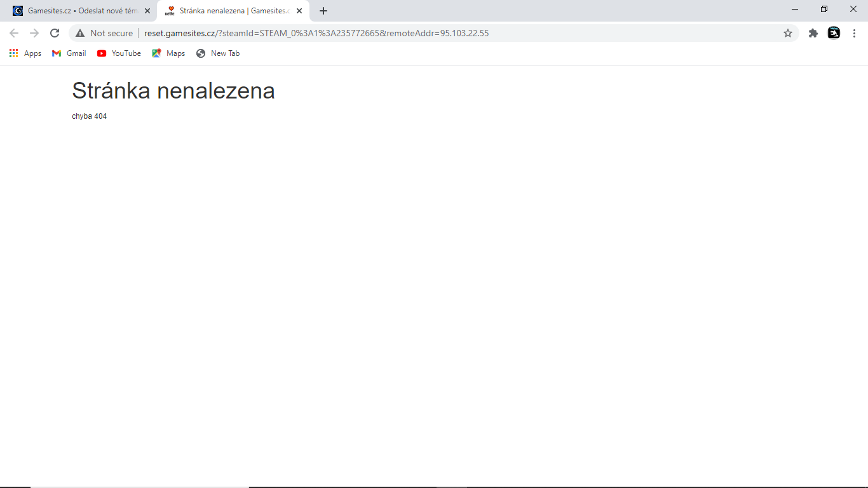Restore down the Chrome window
Screen dimensions: 868x488
pyautogui.click(x=824, y=9)
